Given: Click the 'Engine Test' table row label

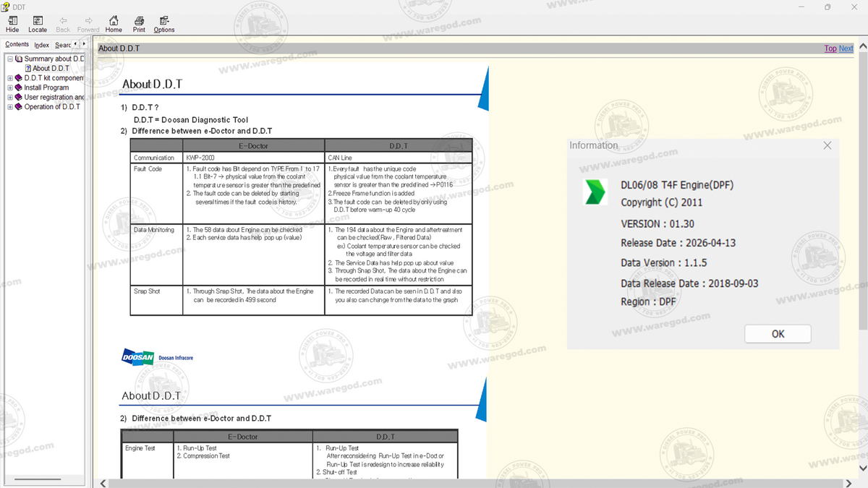Looking at the screenshot, I should click(x=140, y=448).
